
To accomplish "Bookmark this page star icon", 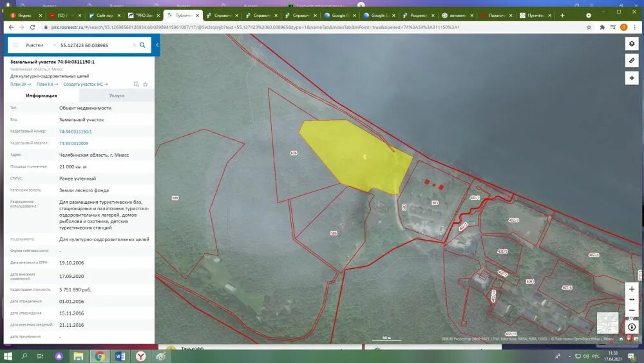I will coord(589,27).
